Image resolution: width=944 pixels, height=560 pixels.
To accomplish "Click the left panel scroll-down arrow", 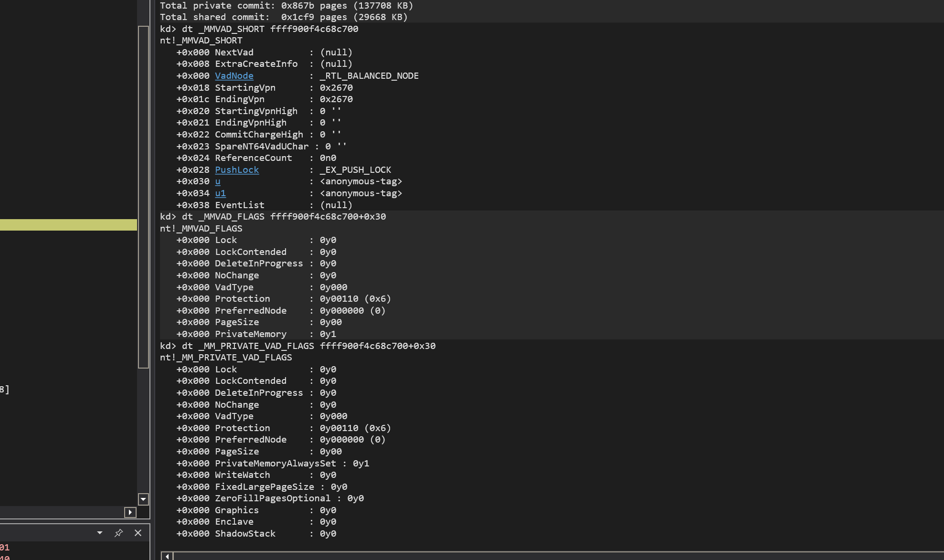I will pyautogui.click(x=143, y=499).
